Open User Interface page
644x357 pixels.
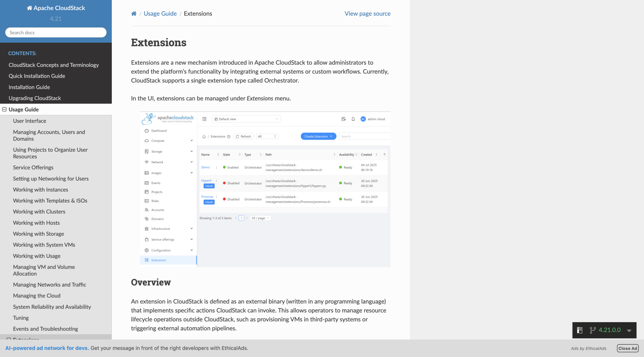(x=30, y=121)
